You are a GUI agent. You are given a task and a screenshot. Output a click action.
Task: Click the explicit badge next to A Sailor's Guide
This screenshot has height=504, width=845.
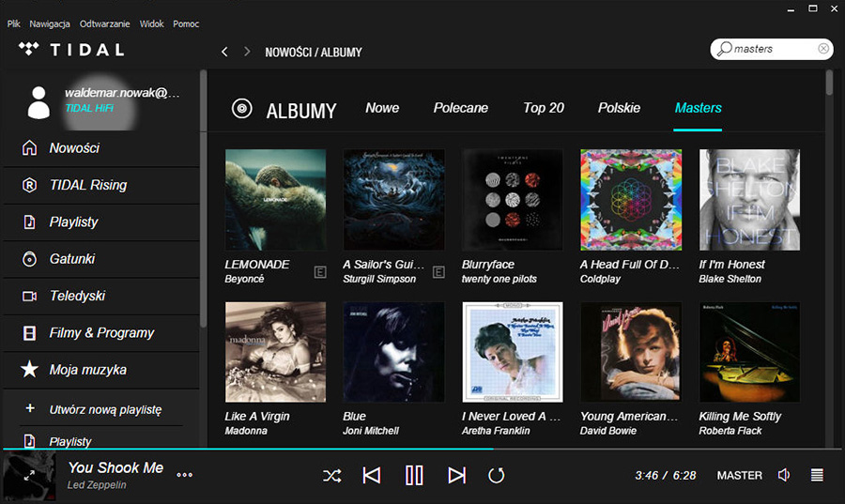tap(438, 272)
